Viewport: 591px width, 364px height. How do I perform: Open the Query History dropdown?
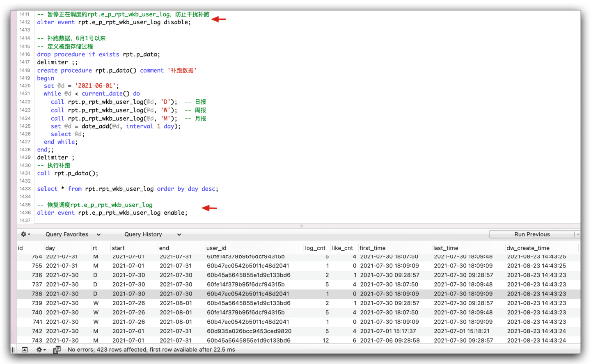point(153,234)
